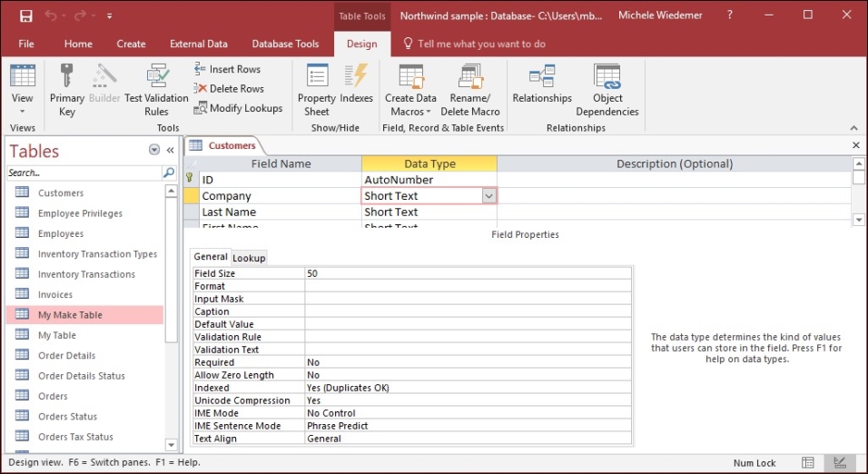Set Primary Key using key icon
The height and width of the screenshot is (474, 868).
click(x=67, y=91)
